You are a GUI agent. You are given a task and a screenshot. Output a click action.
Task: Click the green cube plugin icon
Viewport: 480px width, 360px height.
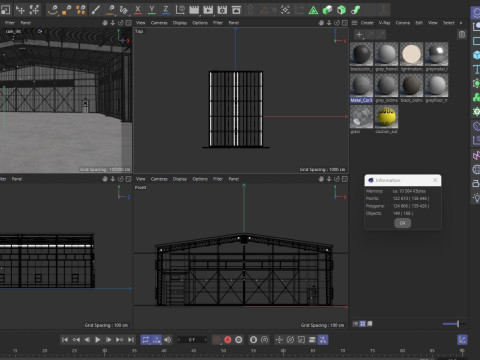pyautogui.click(x=341, y=10)
